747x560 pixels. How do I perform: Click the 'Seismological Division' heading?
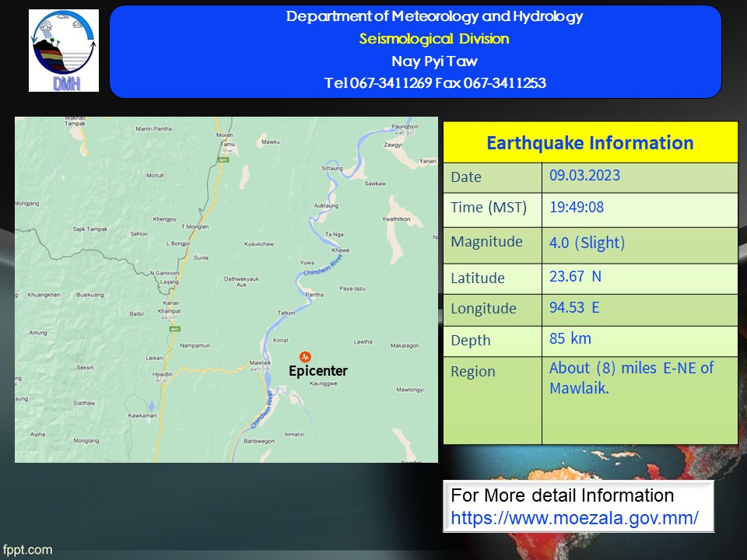click(x=434, y=39)
